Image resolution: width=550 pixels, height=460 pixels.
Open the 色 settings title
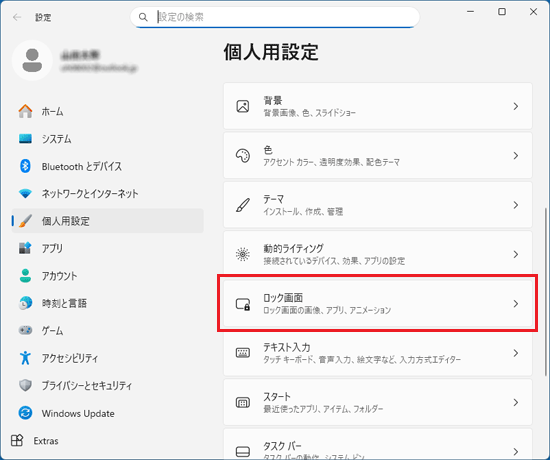[268, 150]
